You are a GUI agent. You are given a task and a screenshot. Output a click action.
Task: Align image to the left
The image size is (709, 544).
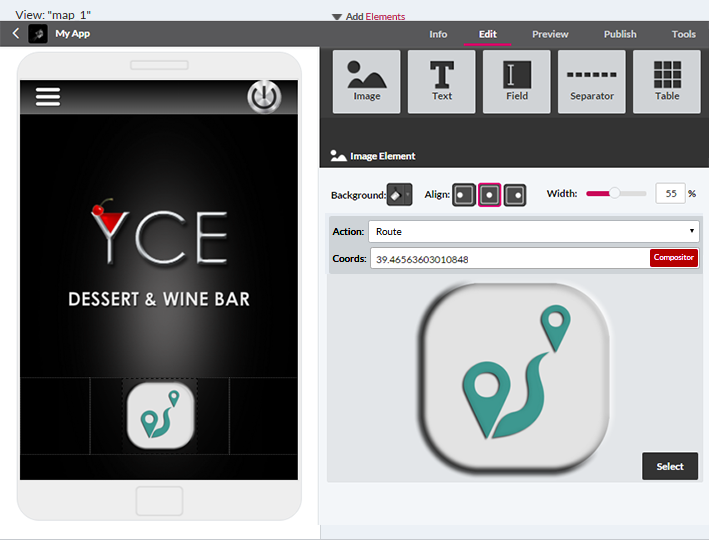coord(464,195)
